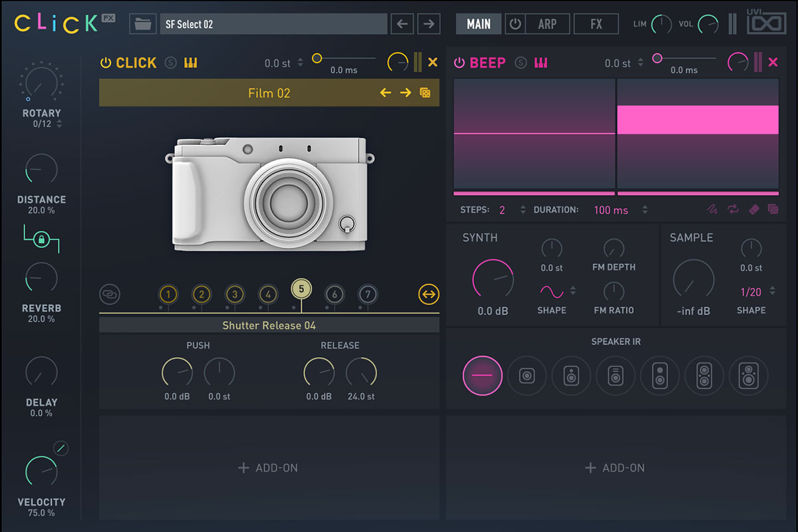Select the fifth Speaker IR icon

click(x=660, y=376)
